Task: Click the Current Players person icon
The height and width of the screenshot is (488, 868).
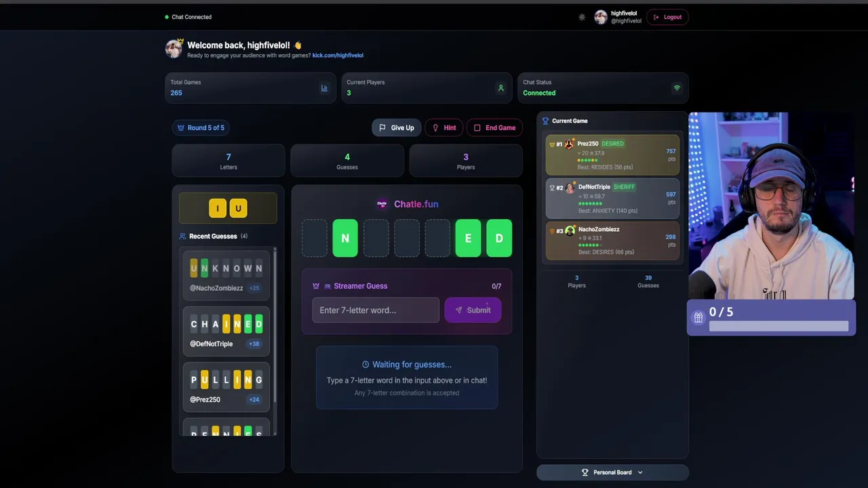Action: 500,88
